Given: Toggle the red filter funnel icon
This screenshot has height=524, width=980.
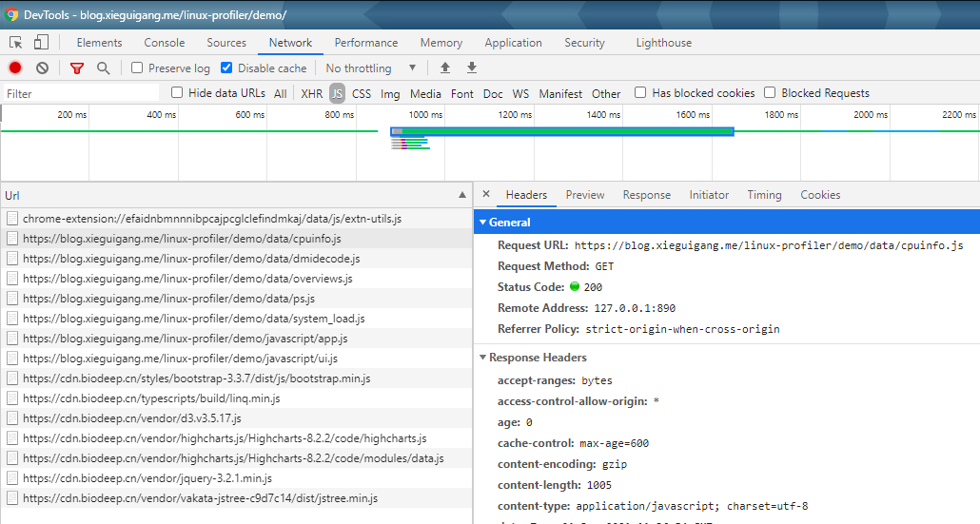Looking at the screenshot, I should pyautogui.click(x=77, y=68).
